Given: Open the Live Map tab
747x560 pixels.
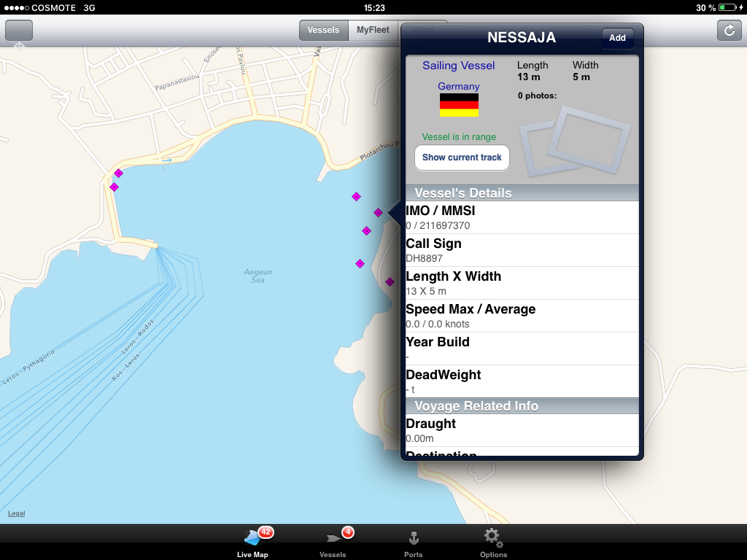Looking at the screenshot, I should [252, 543].
